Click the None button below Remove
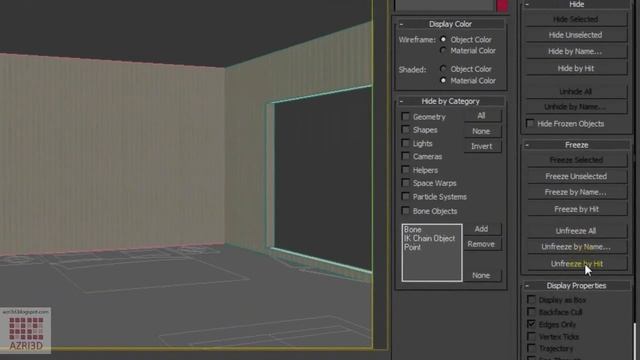This screenshot has height=360, width=640. tap(482, 276)
